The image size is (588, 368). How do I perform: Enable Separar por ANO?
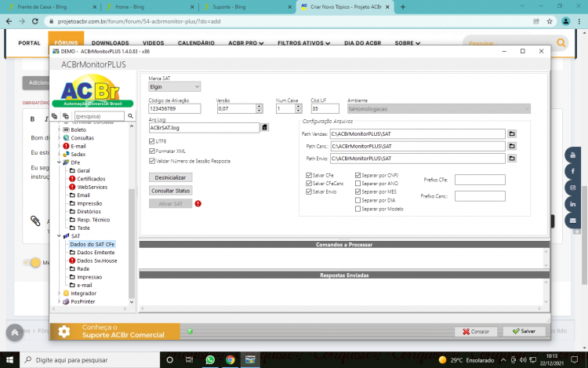point(358,184)
